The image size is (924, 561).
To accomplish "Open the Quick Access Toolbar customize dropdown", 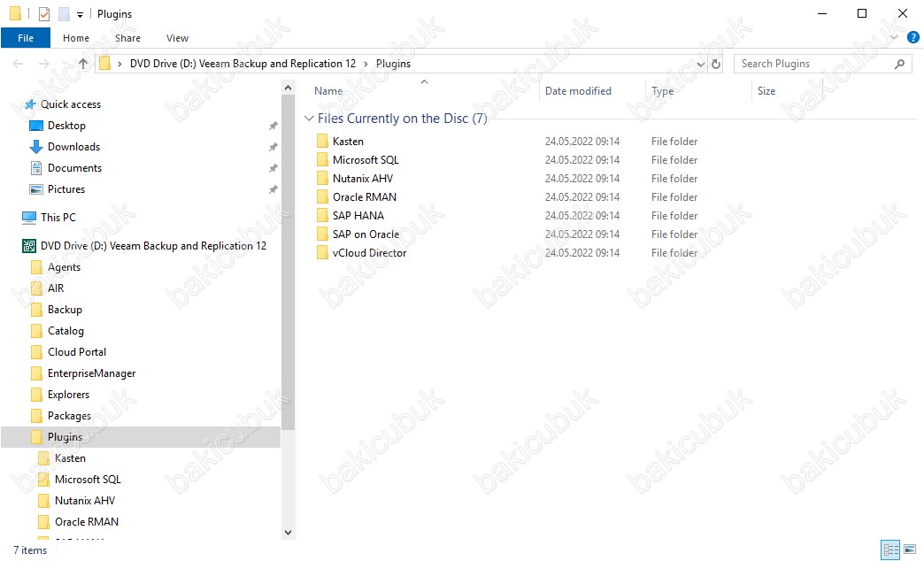I will [x=80, y=15].
